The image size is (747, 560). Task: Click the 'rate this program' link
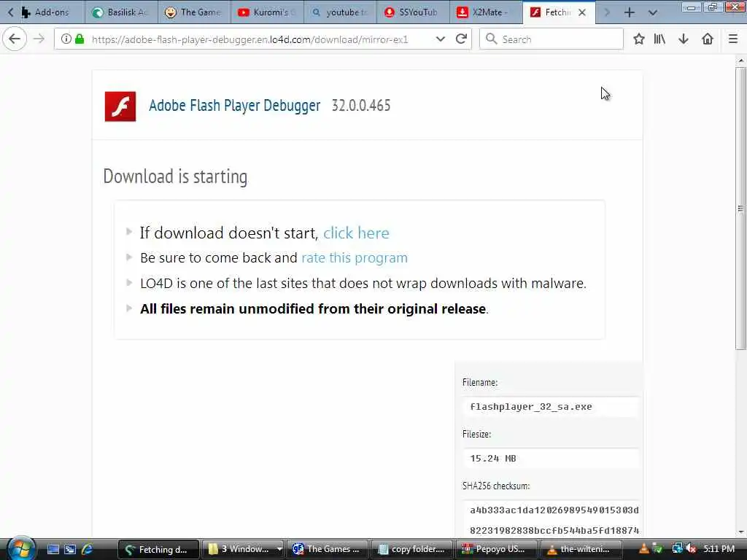355,257
